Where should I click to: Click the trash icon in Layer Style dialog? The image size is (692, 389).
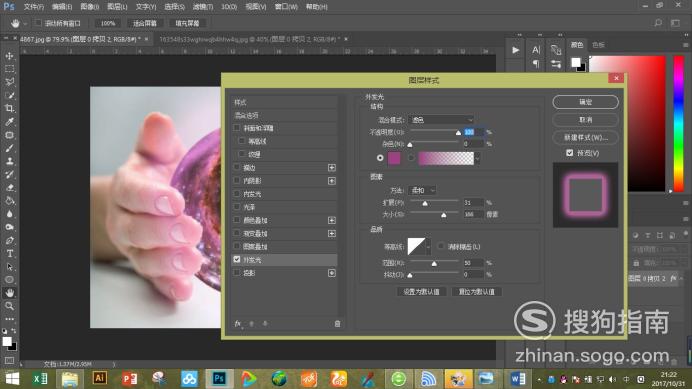(337, 324)
